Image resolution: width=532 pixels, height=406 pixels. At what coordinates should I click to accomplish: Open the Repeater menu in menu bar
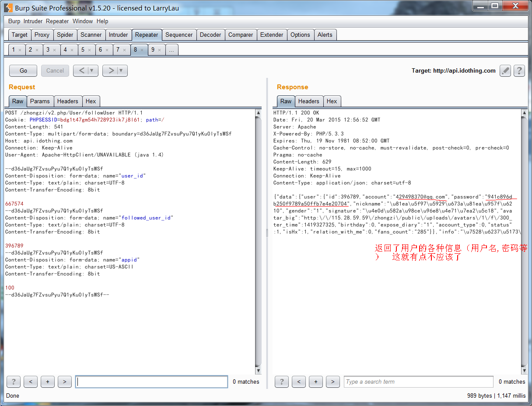(57, 21)
